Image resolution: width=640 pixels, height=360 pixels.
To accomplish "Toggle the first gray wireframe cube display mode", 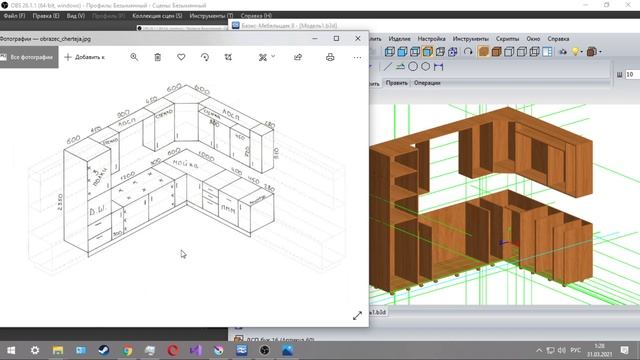I will 509,52.
